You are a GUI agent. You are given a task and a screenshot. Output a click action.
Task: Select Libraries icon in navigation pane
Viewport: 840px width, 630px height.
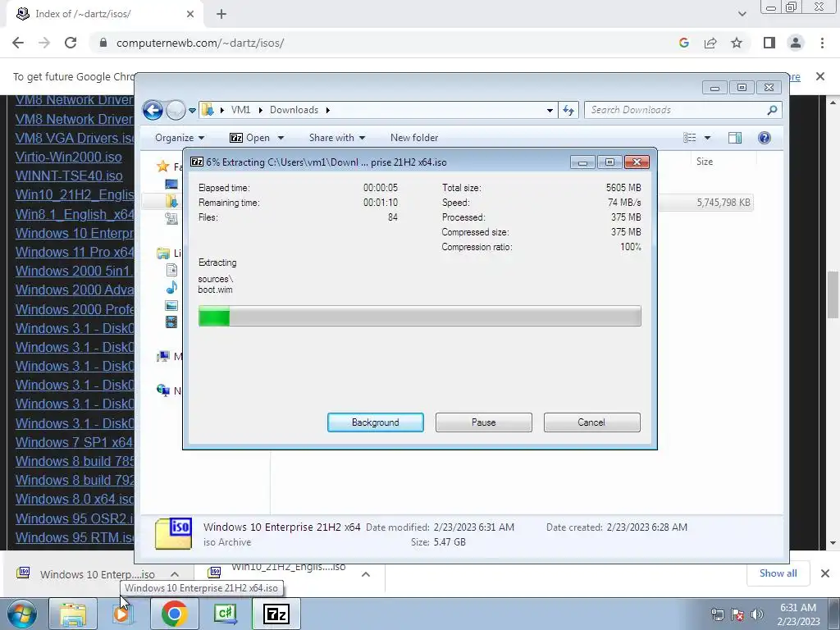[x=163, y=253]
